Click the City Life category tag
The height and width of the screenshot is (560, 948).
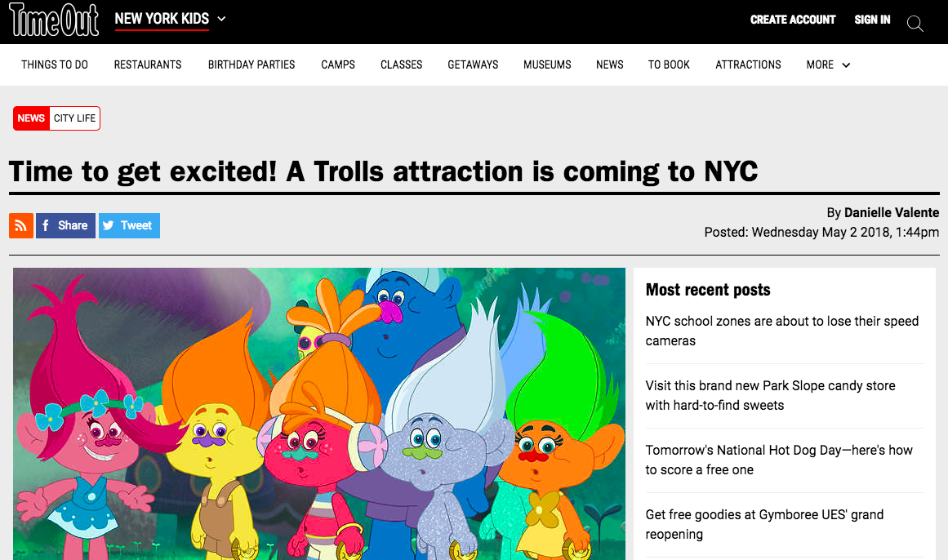point(74,118)
